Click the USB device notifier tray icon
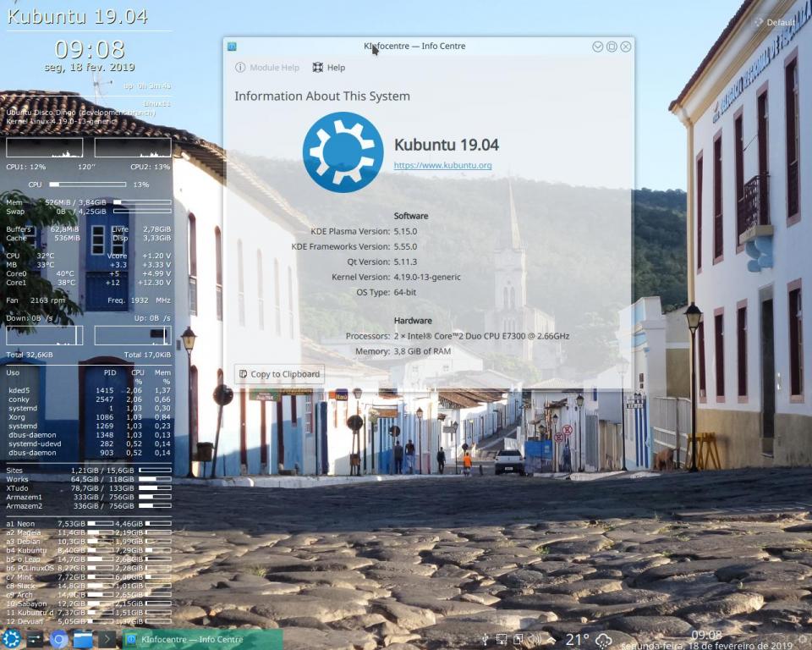This screenshot has width=812, height=650. (x=486, y=639)
